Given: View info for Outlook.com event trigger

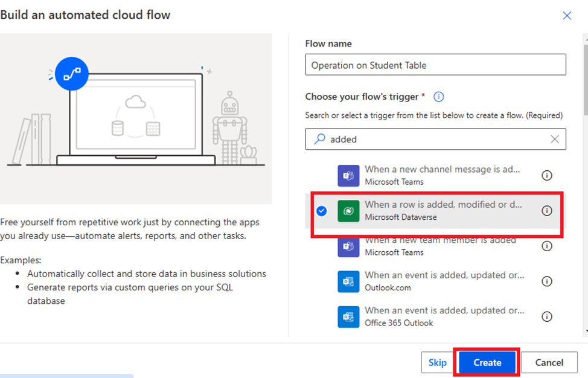Looking at the screenshot, I should pos(547,281).
